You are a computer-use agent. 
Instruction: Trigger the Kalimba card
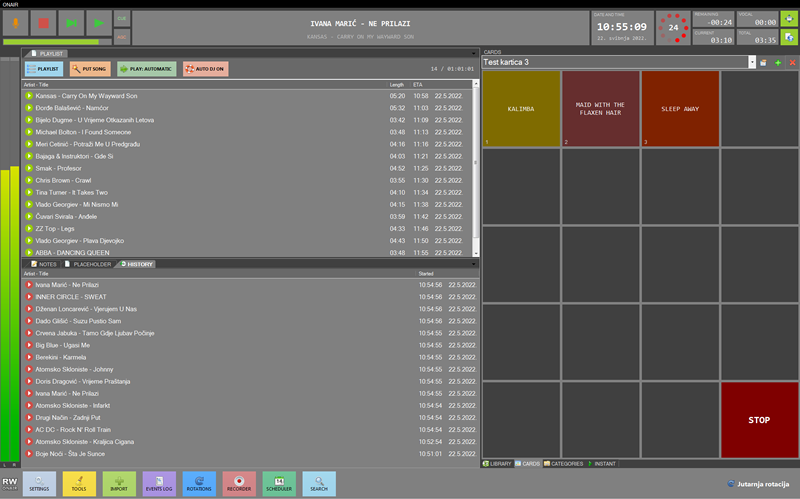(520, 108)
